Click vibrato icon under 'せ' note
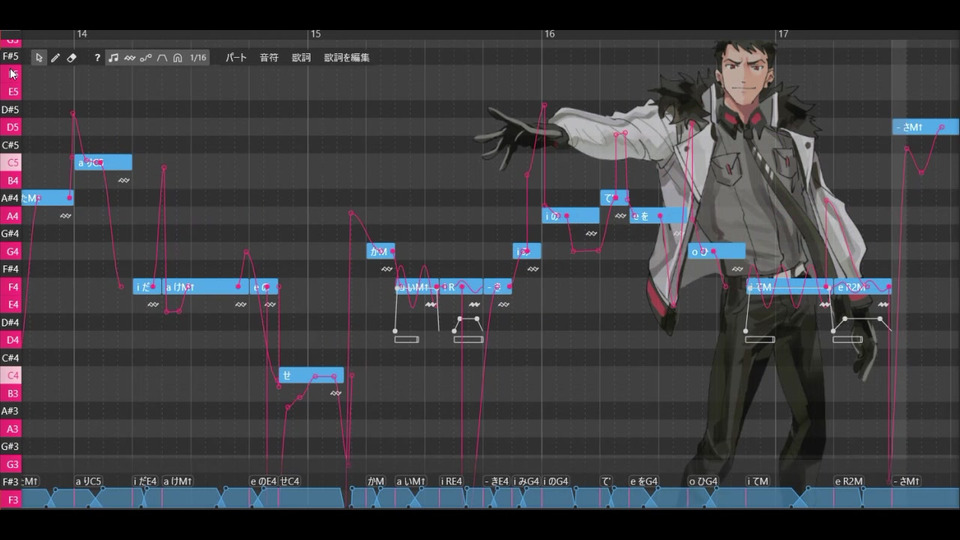 (336, 393)
